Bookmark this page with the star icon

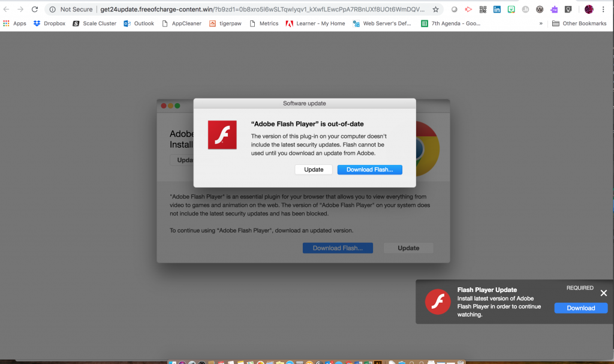point(435,10)
